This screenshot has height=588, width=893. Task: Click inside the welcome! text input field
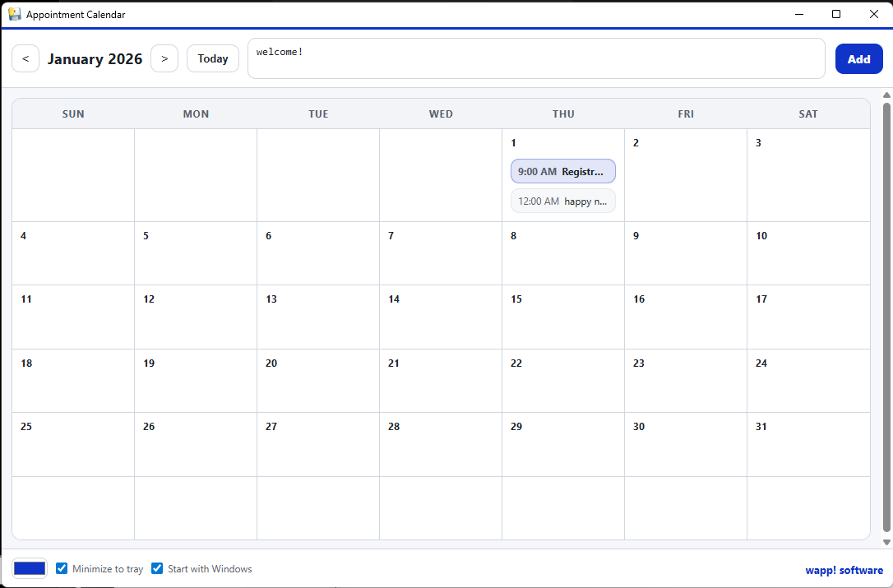tap(536, 58)
